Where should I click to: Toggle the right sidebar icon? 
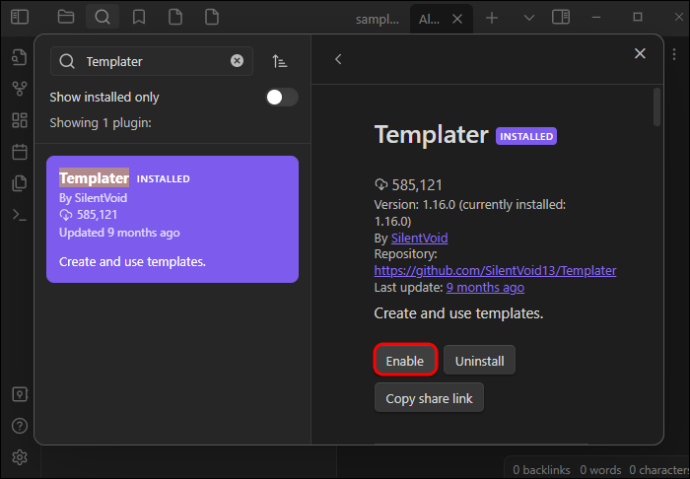point(561,18)
